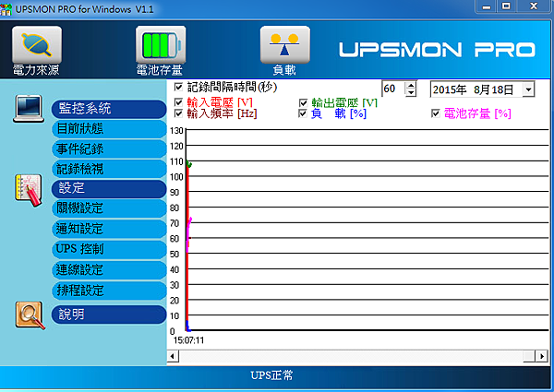Select the 說明 help menu header

pyautogui.click(x=109, y=315)
